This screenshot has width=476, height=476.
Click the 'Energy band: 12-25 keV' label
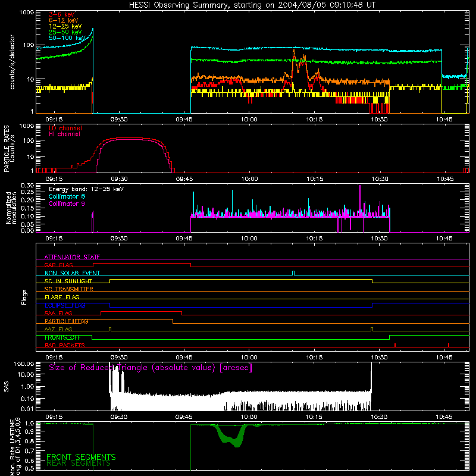tap(86, 189)
